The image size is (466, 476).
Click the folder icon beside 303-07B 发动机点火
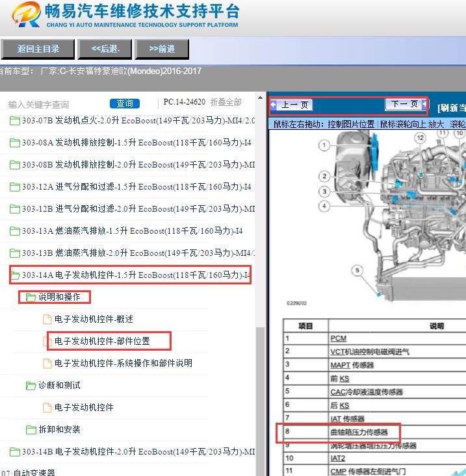[14, 120]
